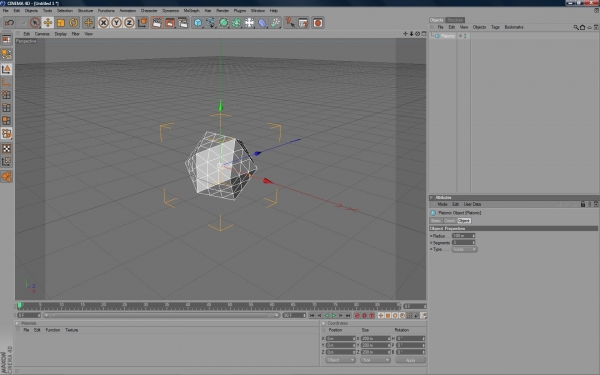Add a Cube primitive object
Image resolution: width=600 pixels, height=375 pixels.
pos(198,23)
